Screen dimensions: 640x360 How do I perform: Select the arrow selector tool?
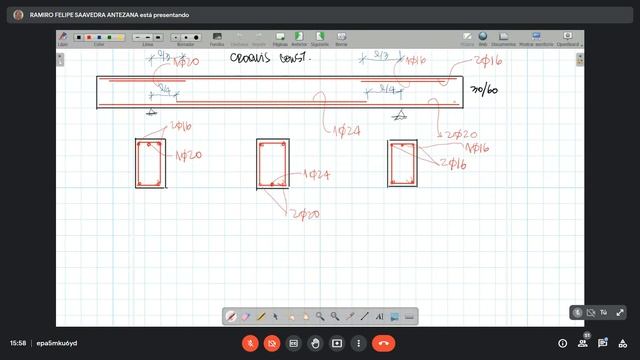(276, 316)
